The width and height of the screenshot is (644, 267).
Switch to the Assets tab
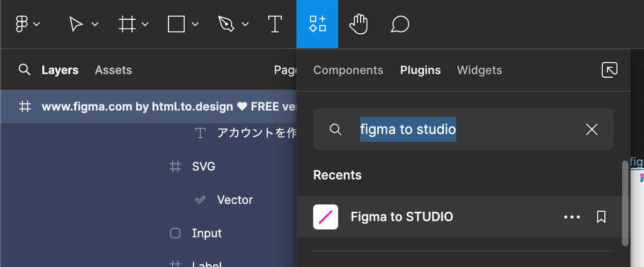113,70
